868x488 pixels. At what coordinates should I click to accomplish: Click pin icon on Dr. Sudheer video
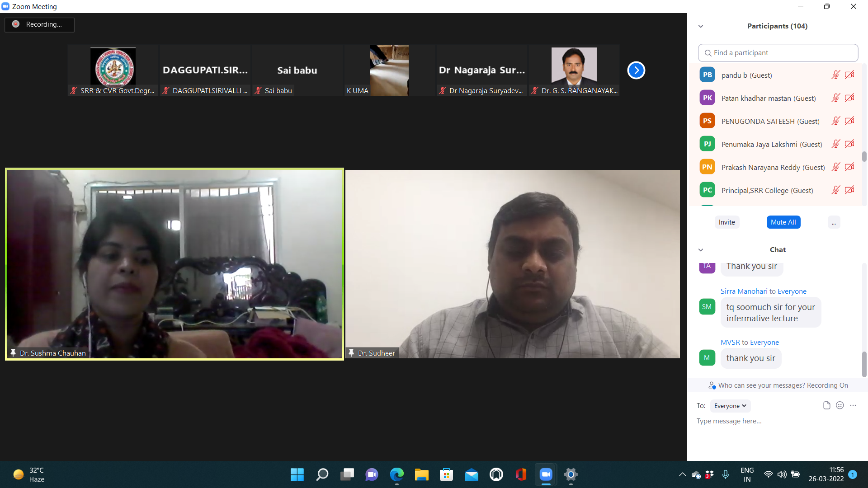[351, 353]
